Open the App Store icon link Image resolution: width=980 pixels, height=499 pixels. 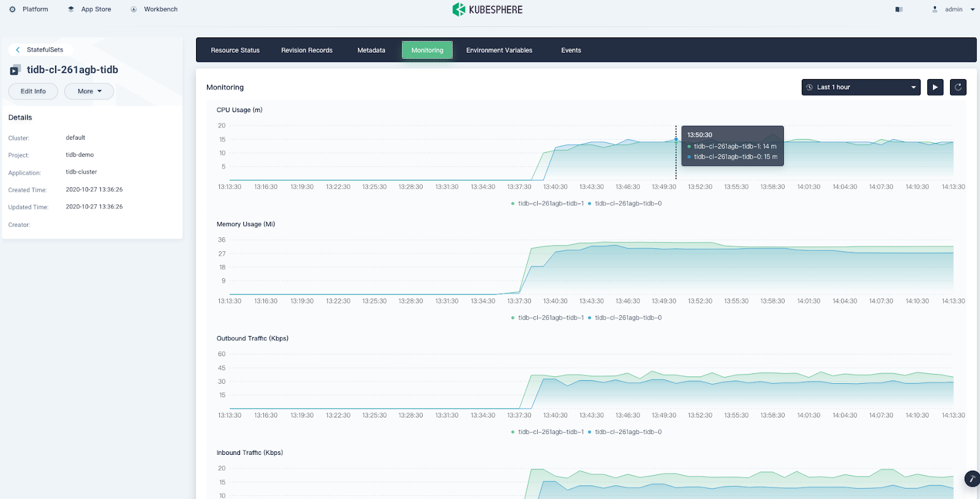71,9
